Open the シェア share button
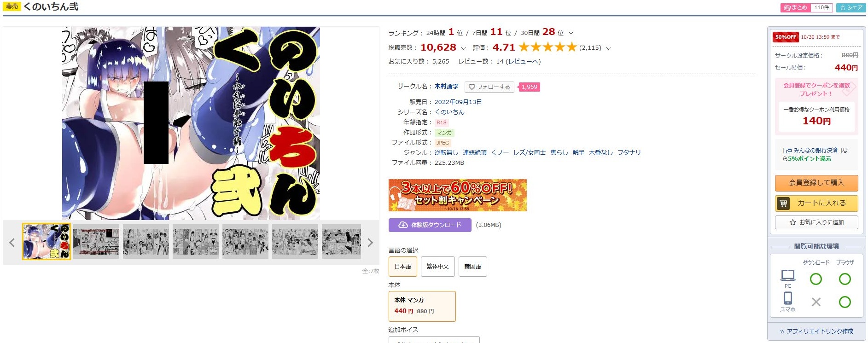The width and height of the screenshot is (868, 343). click(851, 8)
